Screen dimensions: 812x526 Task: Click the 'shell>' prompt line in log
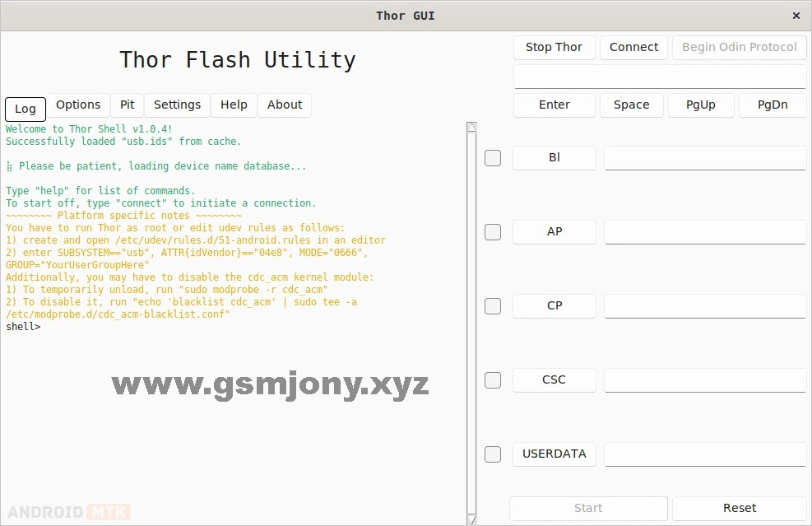23,327
